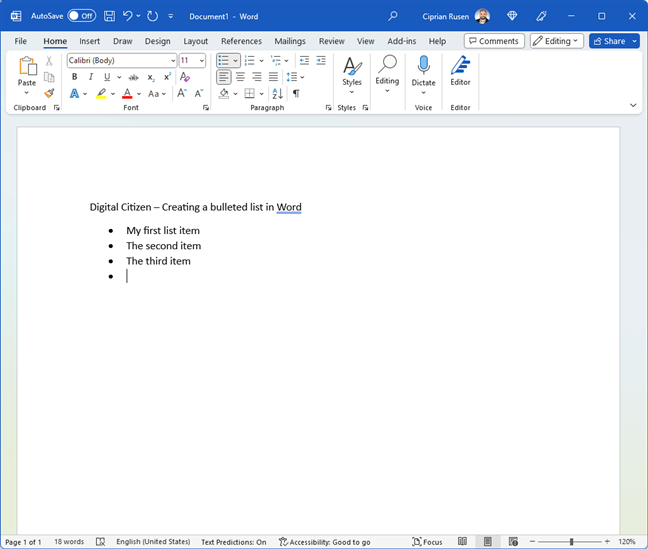Expand the Borders dropdown arrow
The height and width of the screenshot is (549, 648).
click(x=261, y=94)
